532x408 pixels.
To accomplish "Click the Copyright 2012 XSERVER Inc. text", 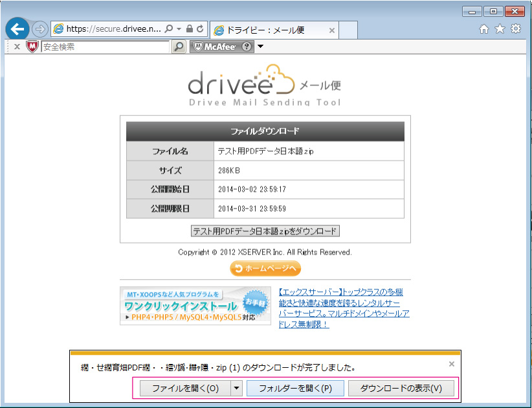I will point(265,252).
